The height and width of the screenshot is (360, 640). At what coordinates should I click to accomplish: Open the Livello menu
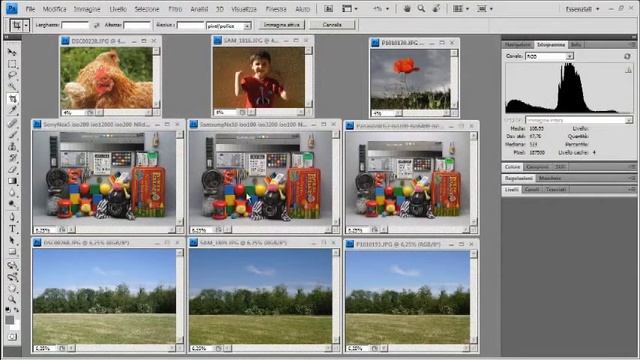pyautogui.click(x=118, y=9)
